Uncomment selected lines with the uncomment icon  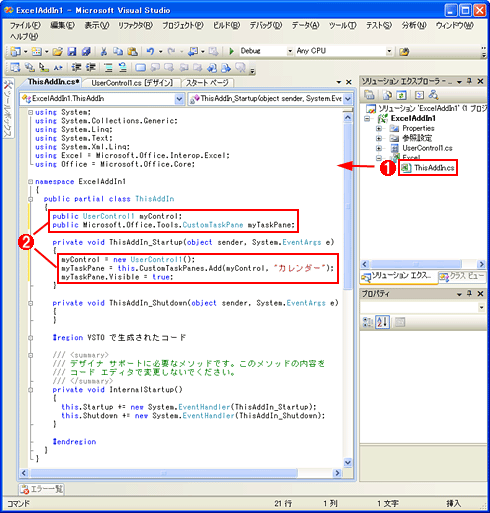click(x=123, y=68)
